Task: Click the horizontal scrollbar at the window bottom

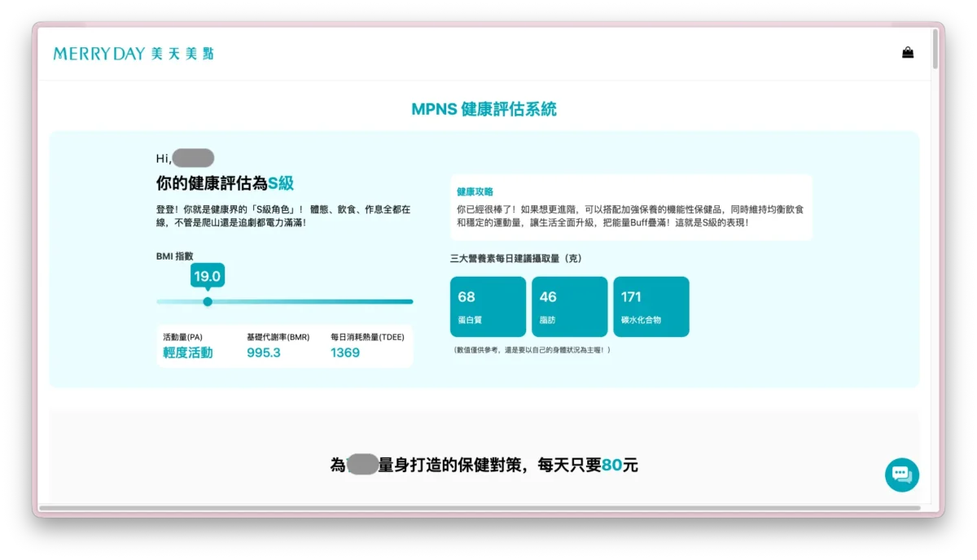Action: 479,509
